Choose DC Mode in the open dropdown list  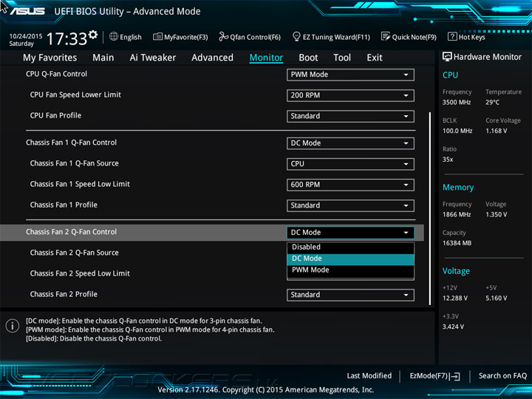pyautogui.click(x=350, y=259)
